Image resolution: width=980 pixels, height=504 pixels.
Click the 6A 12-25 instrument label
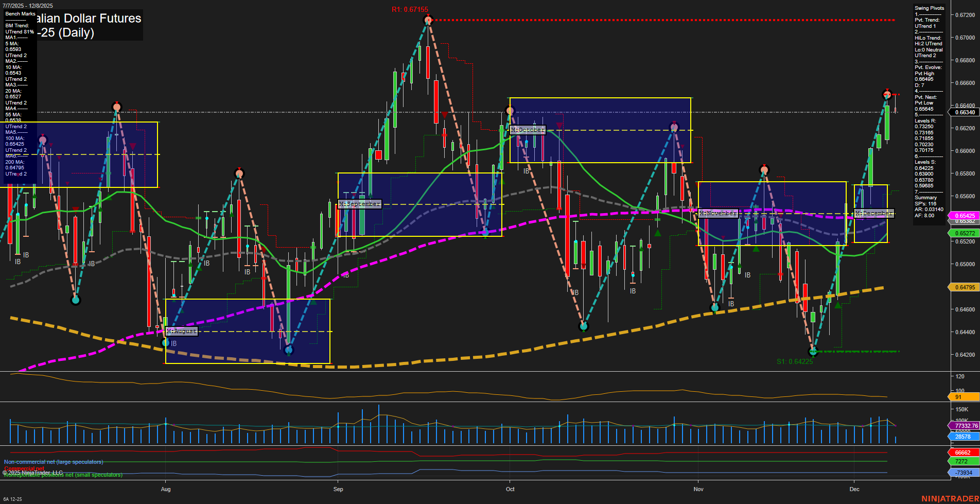[12, 499]
